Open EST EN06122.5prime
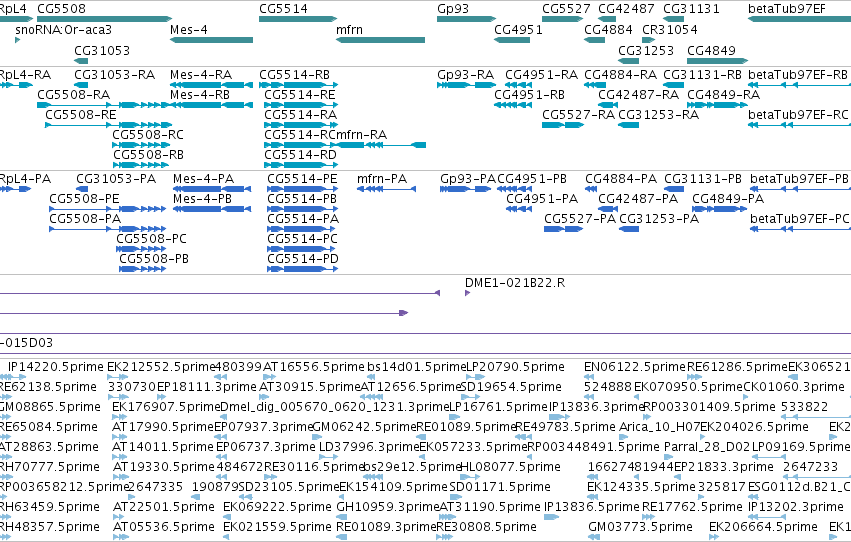851x542 pixels. (x=634, y=367)
